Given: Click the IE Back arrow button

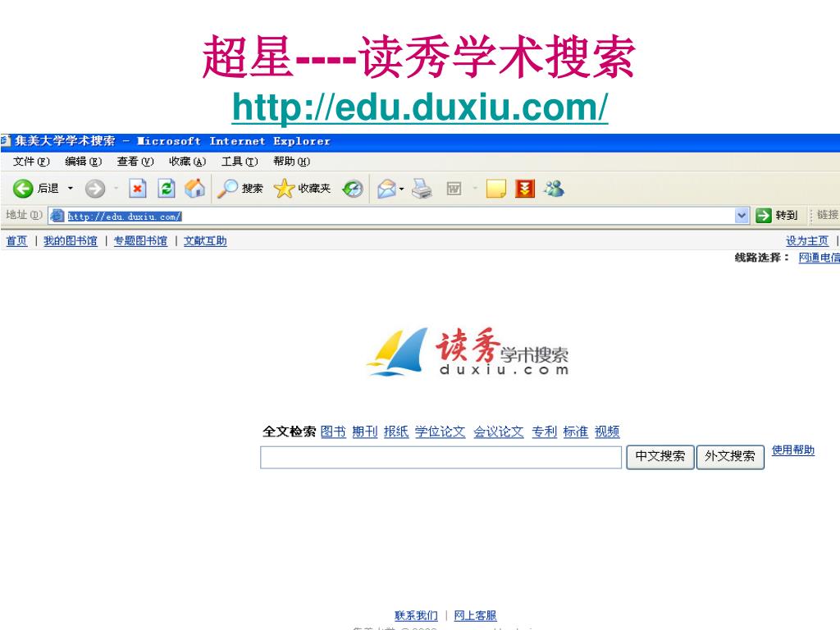Looking at the screenshot, I should 23,189.
